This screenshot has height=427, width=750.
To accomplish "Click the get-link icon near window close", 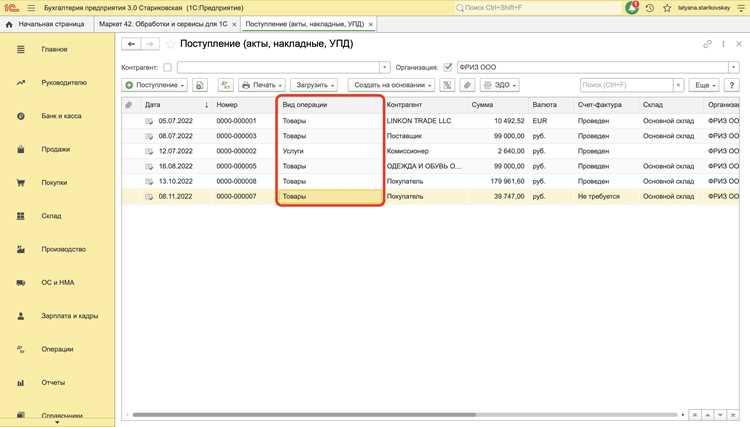I will pyautogui.click(x=707, y=44).
